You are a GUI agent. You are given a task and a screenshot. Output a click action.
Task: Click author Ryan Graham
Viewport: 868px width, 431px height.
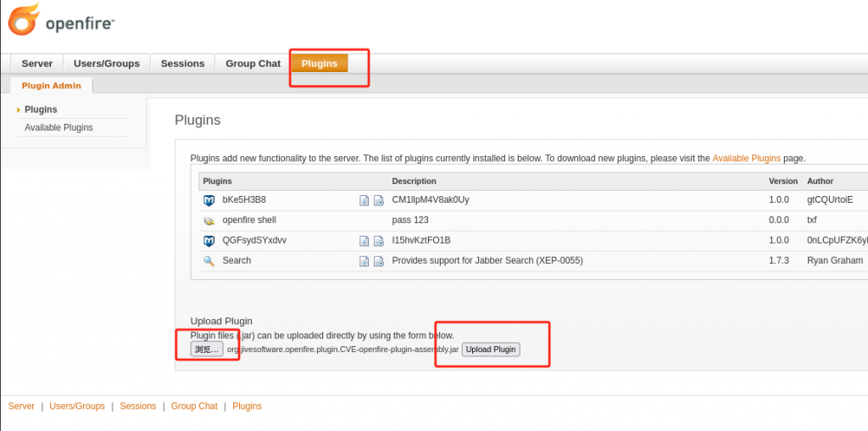[x=835, y=260]
